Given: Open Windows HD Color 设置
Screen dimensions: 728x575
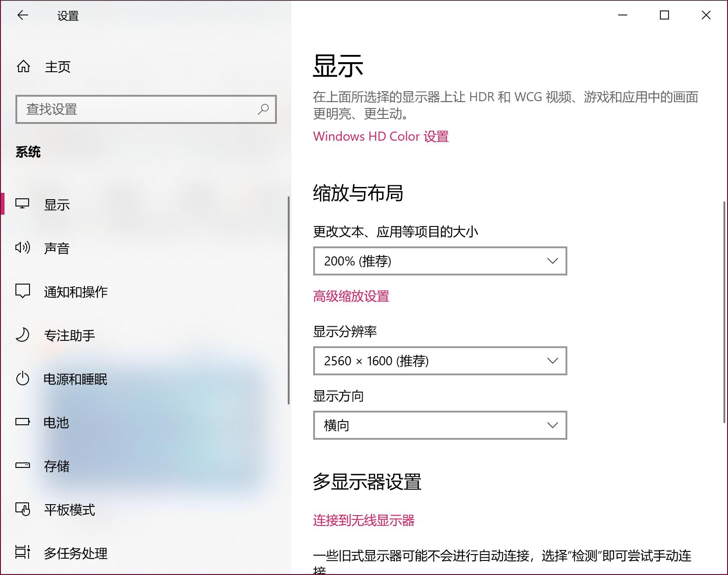Looking at the screenshot, I should pos(380,136).
